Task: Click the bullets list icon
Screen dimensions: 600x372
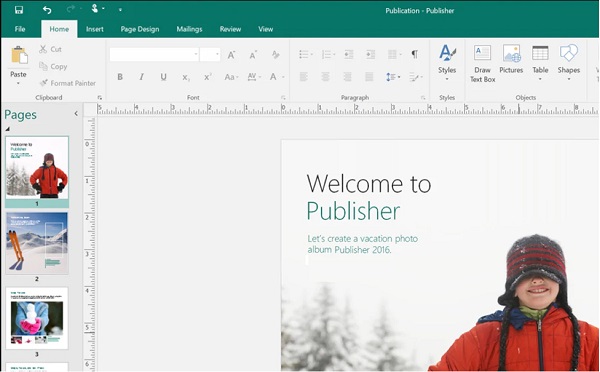Action: (305, 55)
